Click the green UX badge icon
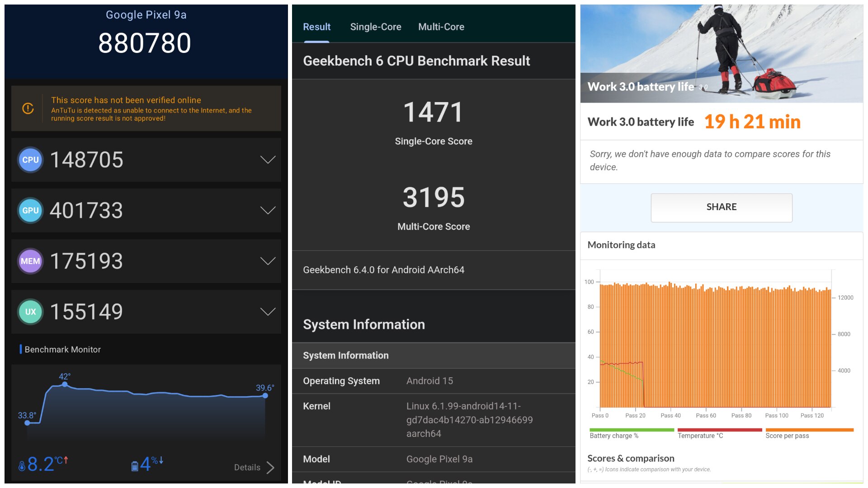 click(x=30, y=312)
